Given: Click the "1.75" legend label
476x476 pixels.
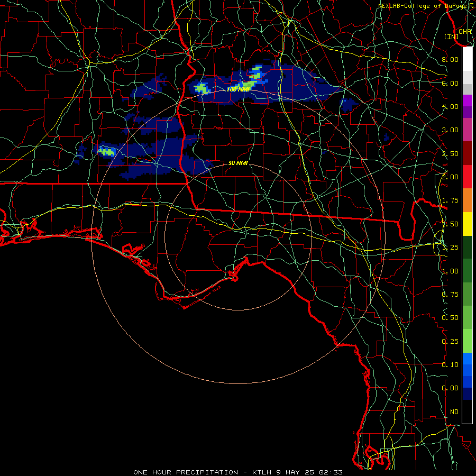Looking at the screenshot, I should (450, 200).
